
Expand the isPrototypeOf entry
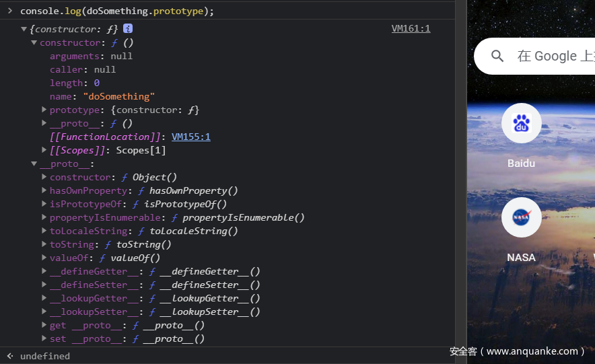click(x=44, y=204)
